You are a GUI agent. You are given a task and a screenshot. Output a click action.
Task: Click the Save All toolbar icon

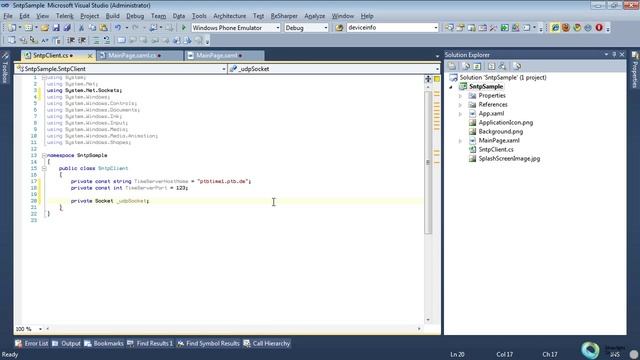click(x=67, y=28)
